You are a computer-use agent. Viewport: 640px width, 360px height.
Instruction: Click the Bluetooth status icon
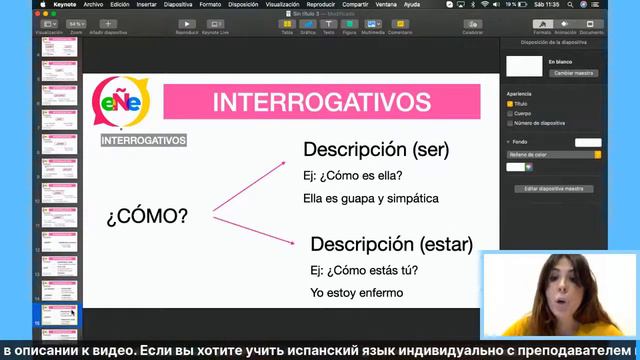pyautogui.click(x=473, y=4)
